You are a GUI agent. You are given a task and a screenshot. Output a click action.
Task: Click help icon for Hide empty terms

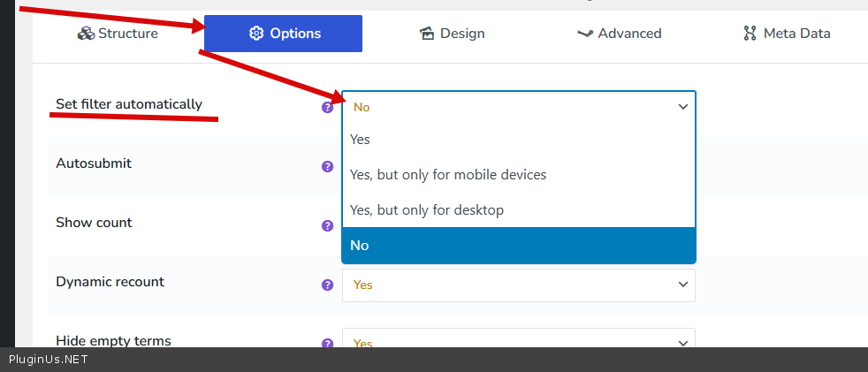click(x=327, y=344)
